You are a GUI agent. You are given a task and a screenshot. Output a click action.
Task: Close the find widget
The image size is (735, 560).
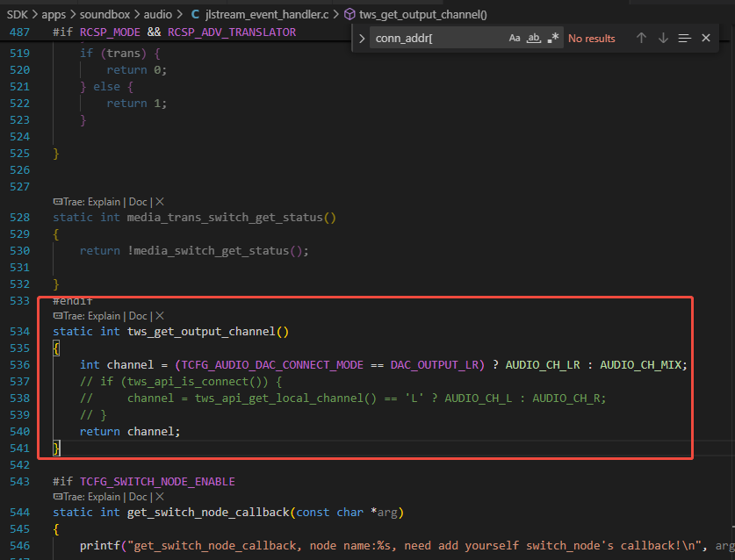pyautogui.click(x=706, y=38)
